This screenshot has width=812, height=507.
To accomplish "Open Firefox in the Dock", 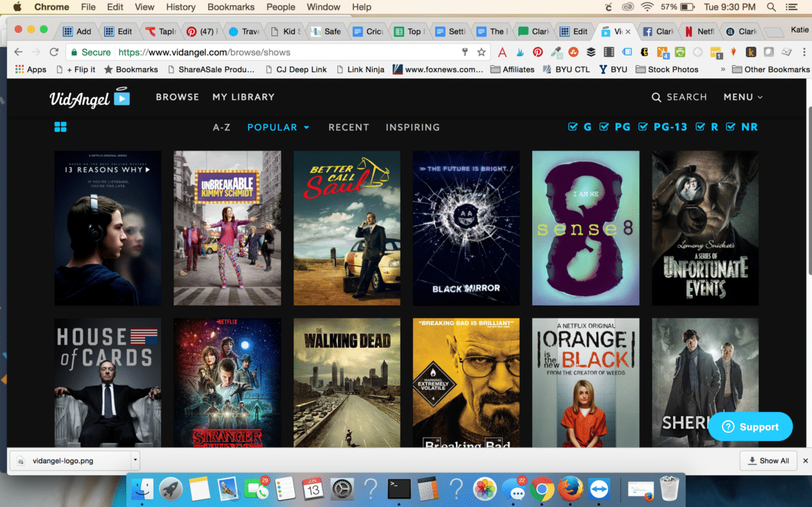I will pyautogui.click(x=570, y=488).
